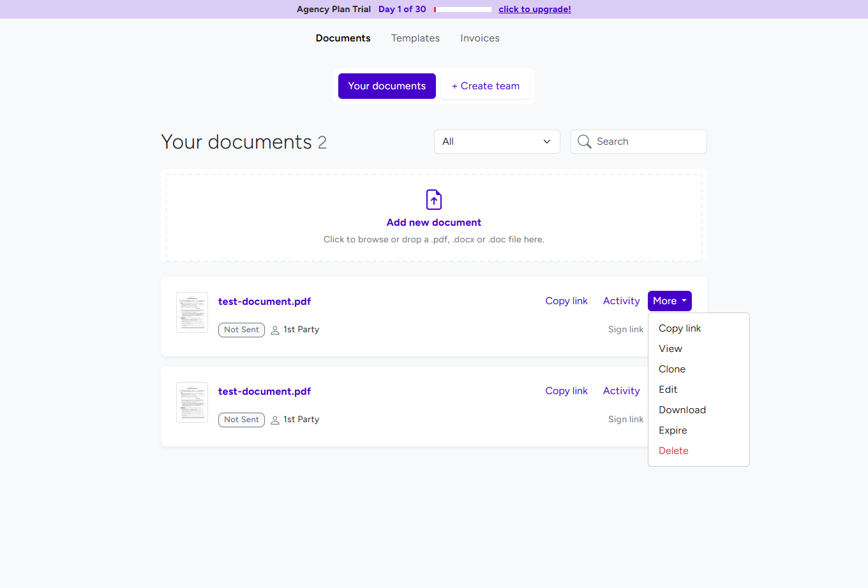Click the upload arrow icon above Add new document
This screenshot has width=868, height=588.
[434, 200]
